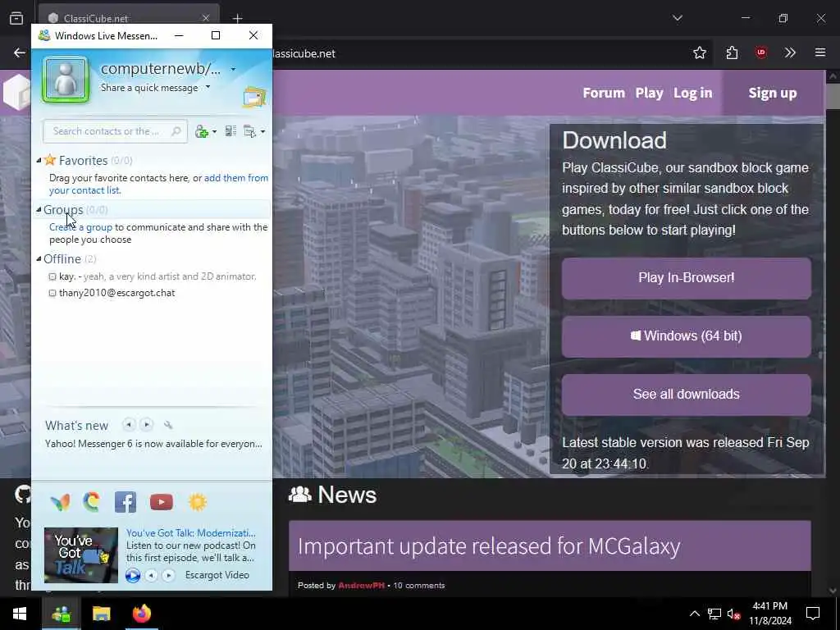Screen dimensions: 840x630
Task: Click the search magnifier icon in Messenger
Action: pos(176,131)
